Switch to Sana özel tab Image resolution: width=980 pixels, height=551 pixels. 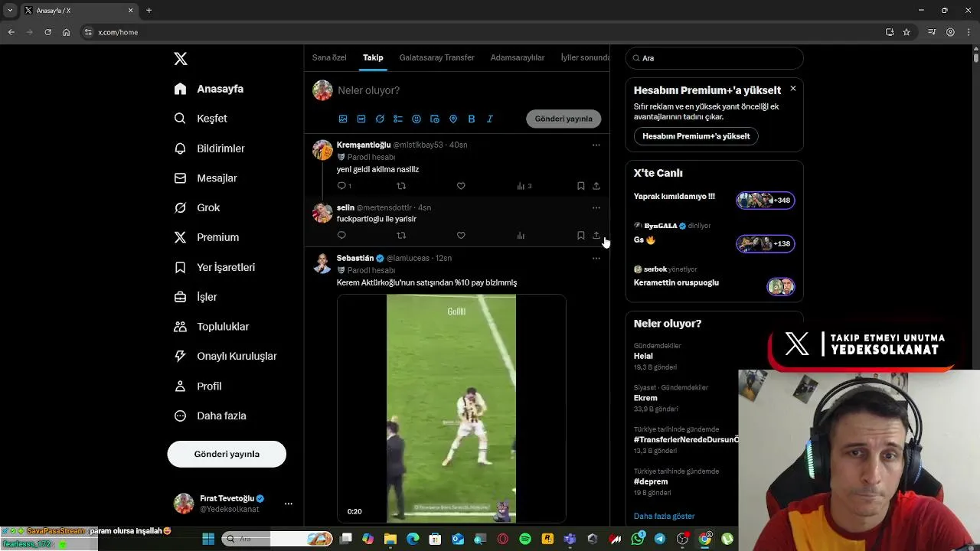(x=329, y=57)
